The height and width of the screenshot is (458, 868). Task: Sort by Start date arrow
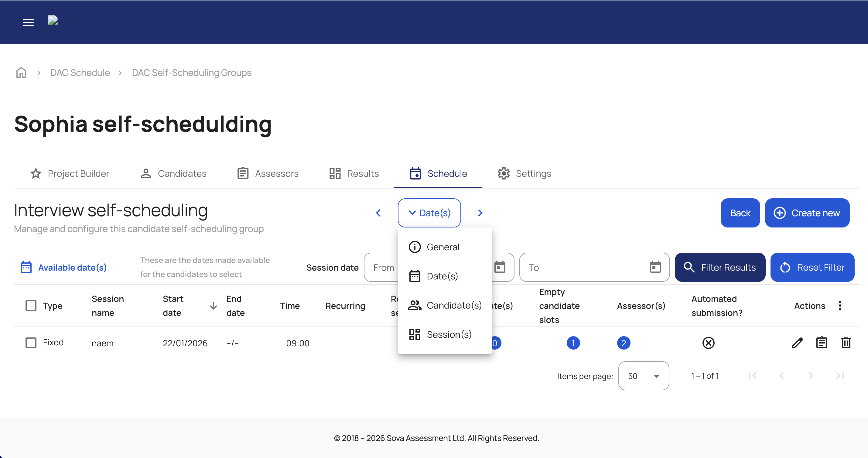click(213, 306)
